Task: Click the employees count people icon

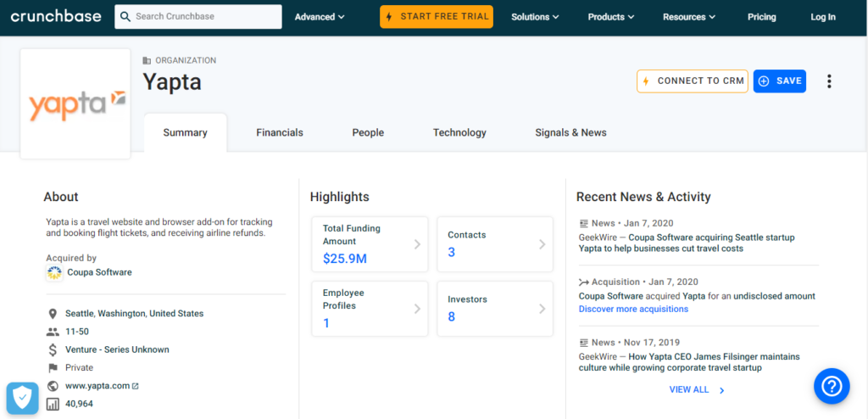Action: click(x=53, y=332)
